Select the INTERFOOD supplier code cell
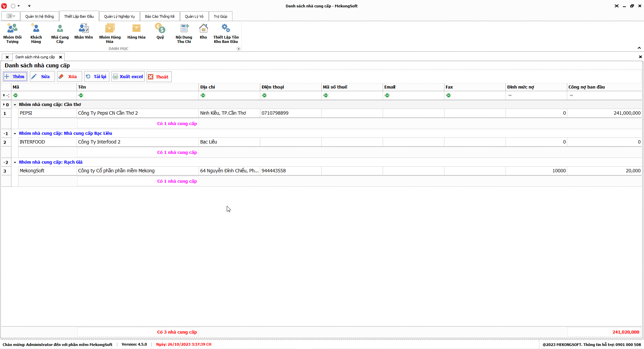644x349 pixels. coord(48,142)
